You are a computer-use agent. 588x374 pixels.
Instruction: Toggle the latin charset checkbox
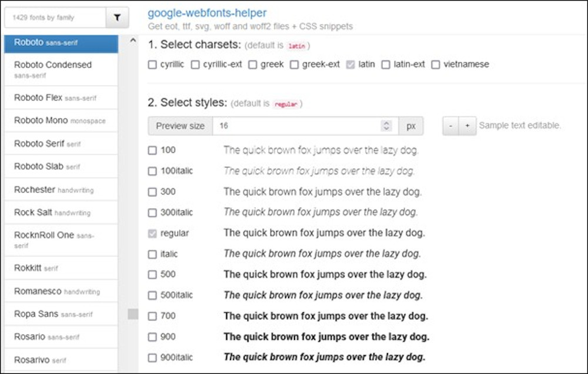[x=350, y=65]
